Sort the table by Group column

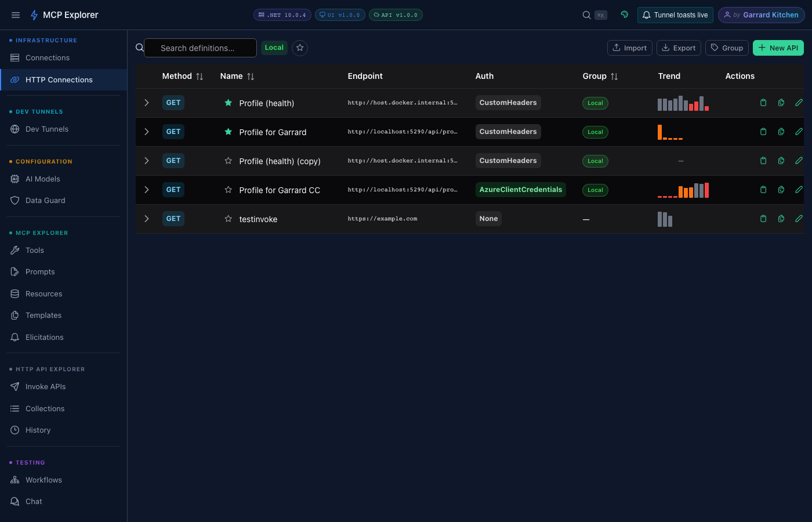[x=614, y=77]
